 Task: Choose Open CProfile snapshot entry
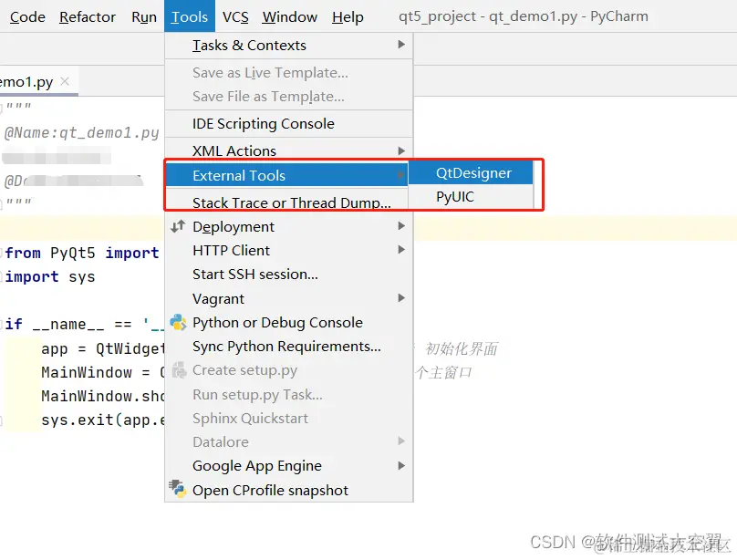(288, 490)
